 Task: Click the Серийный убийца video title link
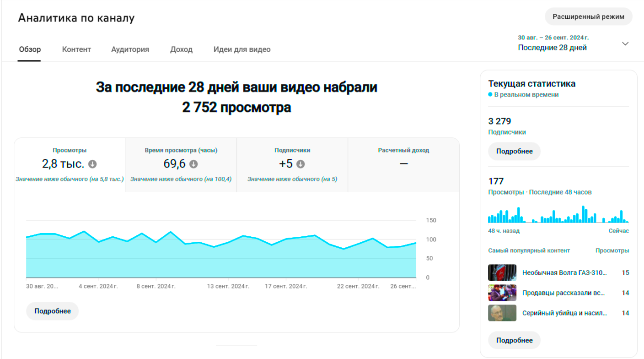(x=564, y=313)
